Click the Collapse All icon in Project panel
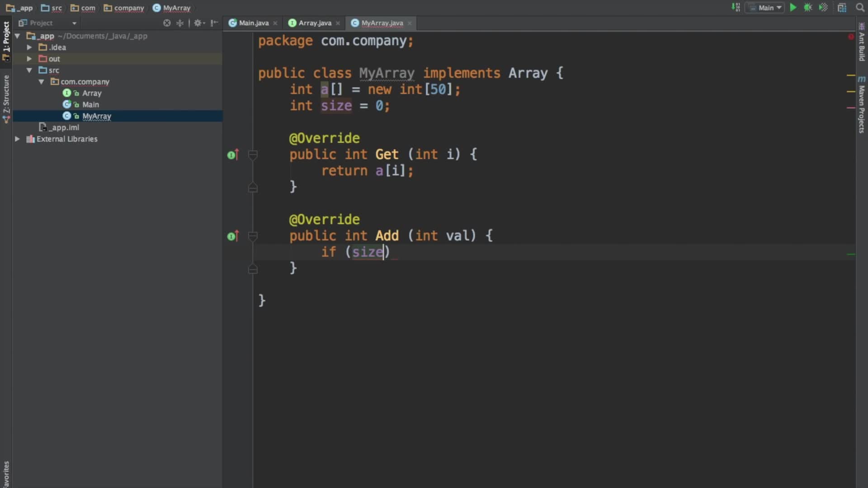This screenshot has height=488, width=868. tap(180, 23)
